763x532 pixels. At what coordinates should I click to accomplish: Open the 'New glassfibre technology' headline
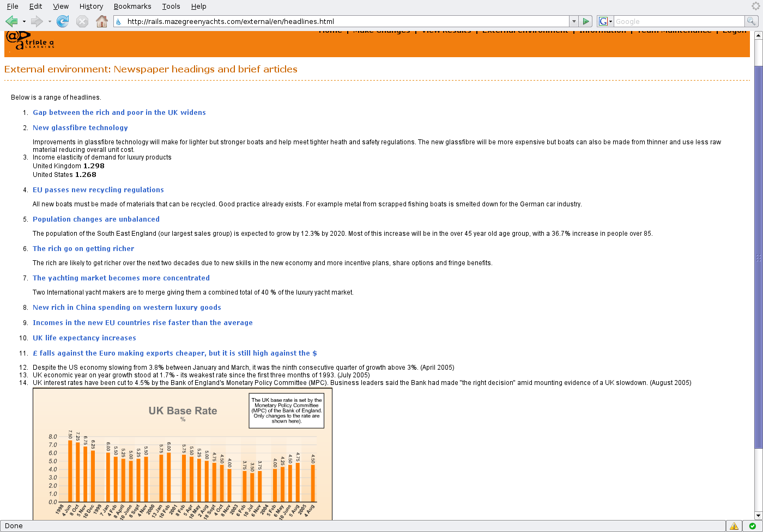click(x=80, y=128)
